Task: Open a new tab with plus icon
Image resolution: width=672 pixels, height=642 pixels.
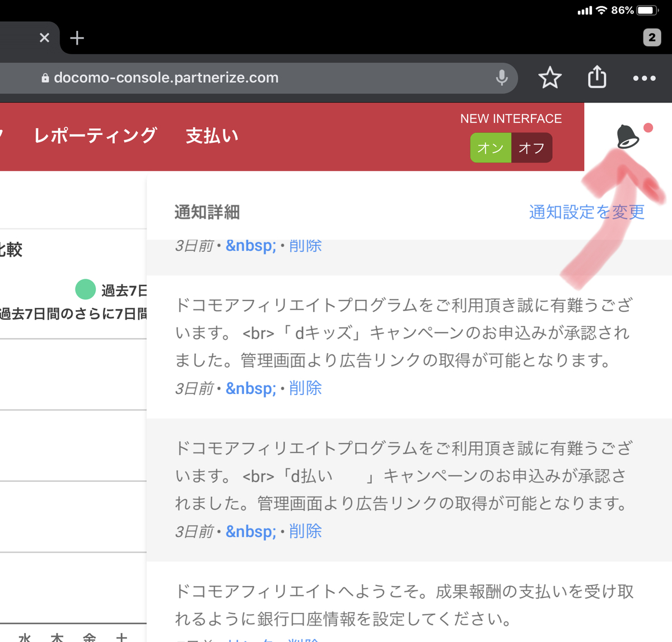Action: click(x=77, y=38)
